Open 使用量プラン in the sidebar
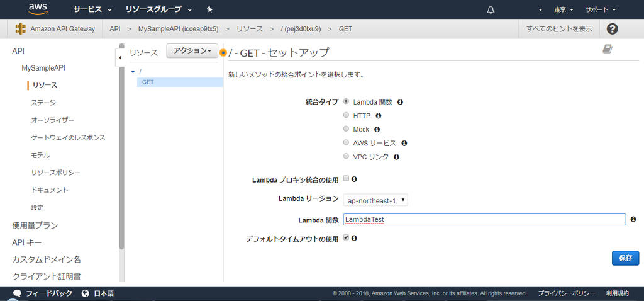This screenshot has width=644, height=301. (35, 225)
